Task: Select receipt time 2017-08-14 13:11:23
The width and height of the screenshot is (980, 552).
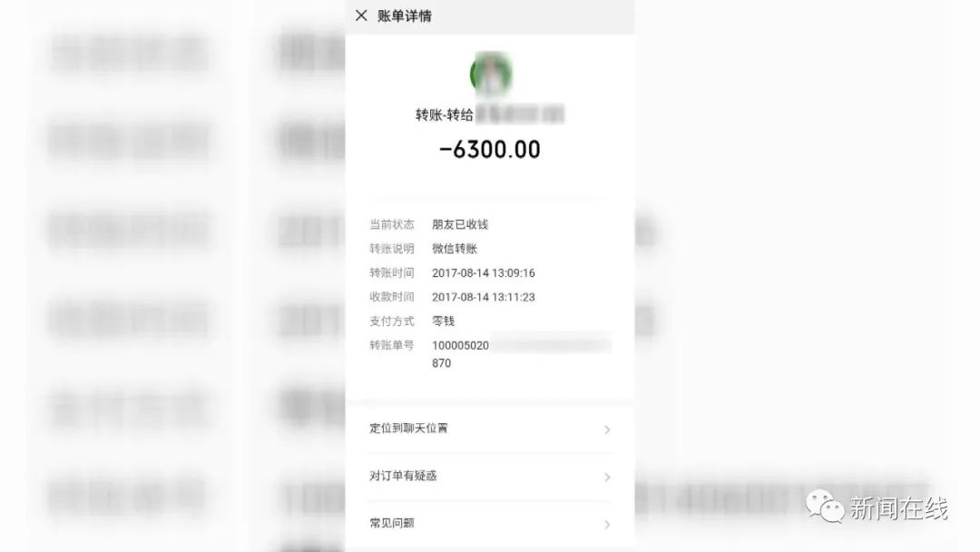Action: click(483, 297)
